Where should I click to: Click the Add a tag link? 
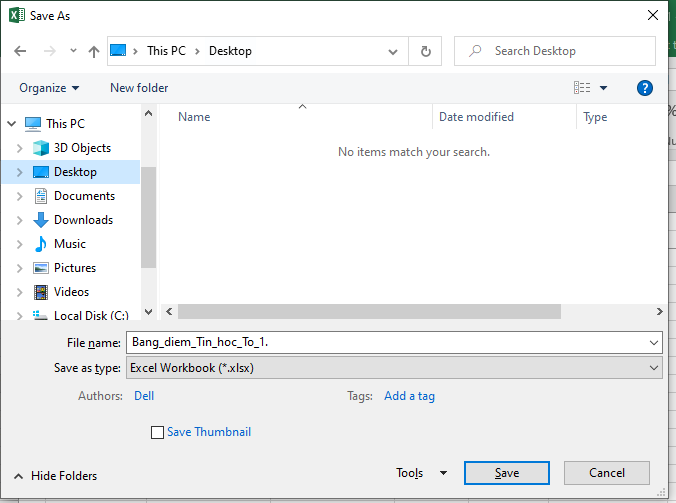pyautogui.click(x=409, y=396)
